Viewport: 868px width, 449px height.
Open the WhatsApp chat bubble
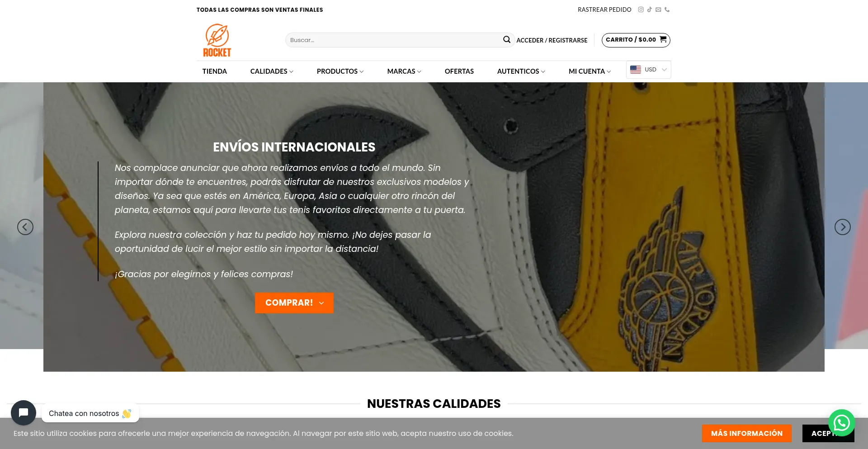(x=841, y=423)
